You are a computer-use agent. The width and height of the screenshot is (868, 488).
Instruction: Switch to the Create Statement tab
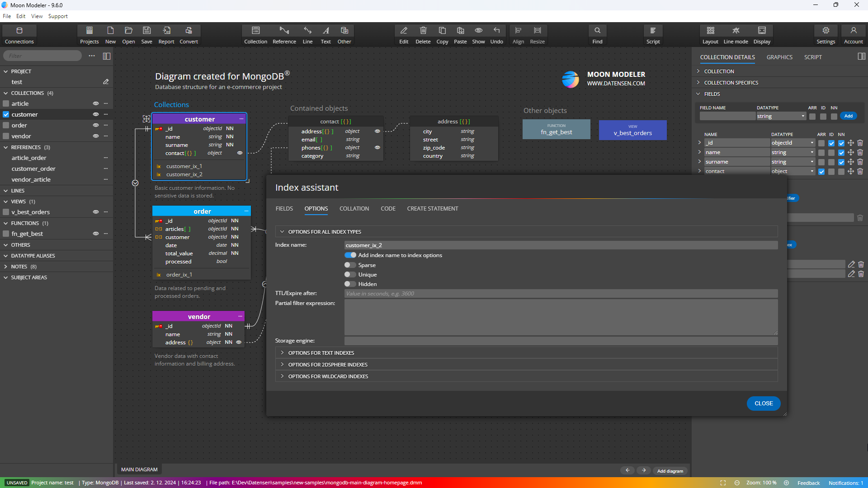pos(432,209)
